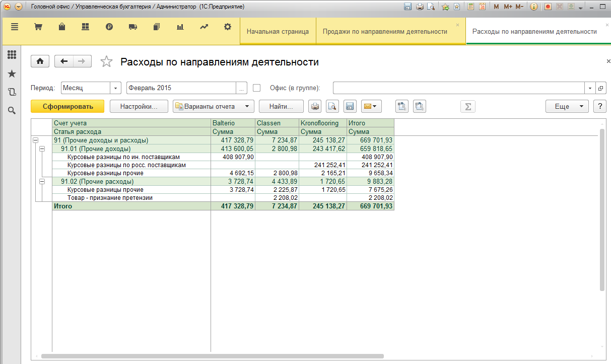Open email send dropdown button
Viewport: 611px width, 364px height.
click(372, 106)
